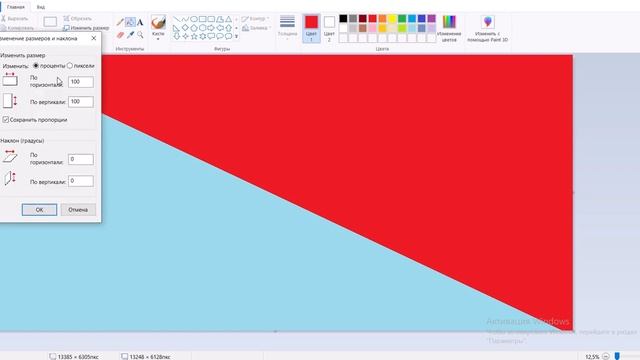Select the Color picker eyedropper tool

click(x=130, y=35)
